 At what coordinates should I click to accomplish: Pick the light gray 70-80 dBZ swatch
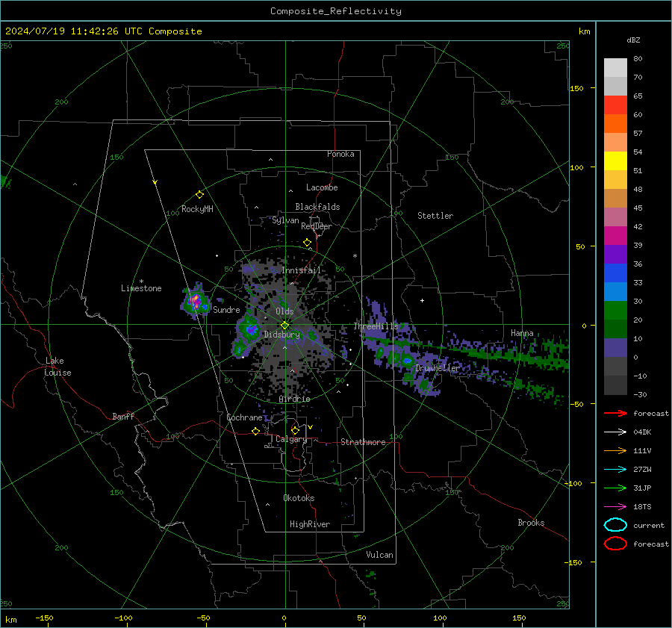pyautogui.click(x=615, y=67)
